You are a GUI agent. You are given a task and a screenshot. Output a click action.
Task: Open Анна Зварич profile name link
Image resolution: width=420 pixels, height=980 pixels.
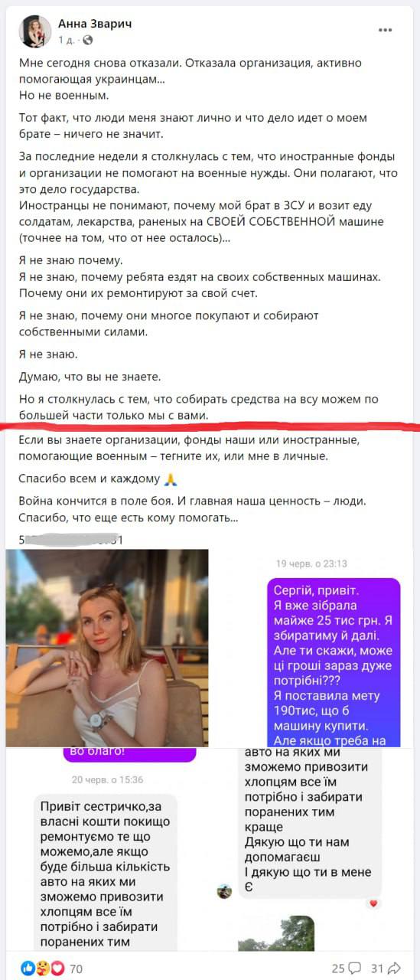point(95,24)
